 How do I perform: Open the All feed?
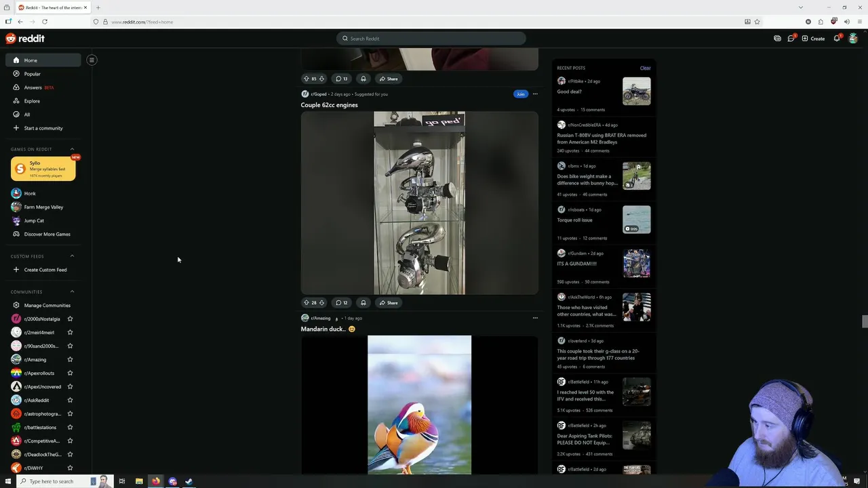click(x=27, y=115)
